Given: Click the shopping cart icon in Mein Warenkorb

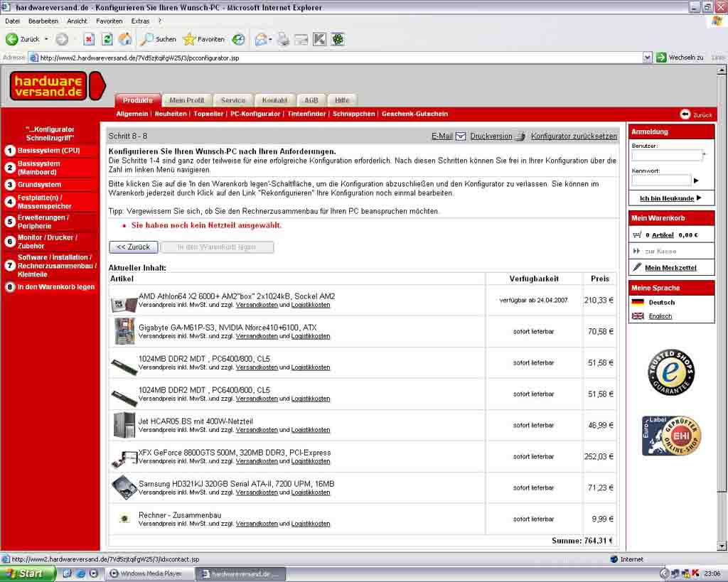Looking at the screenshot, I should pos(637,235).
